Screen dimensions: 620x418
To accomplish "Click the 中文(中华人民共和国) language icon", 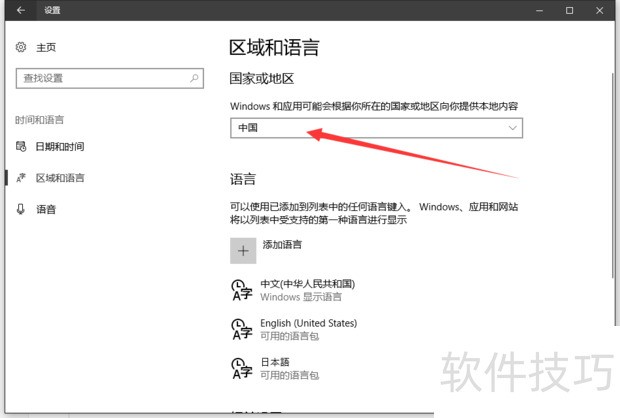I will (x=240, y=290).
